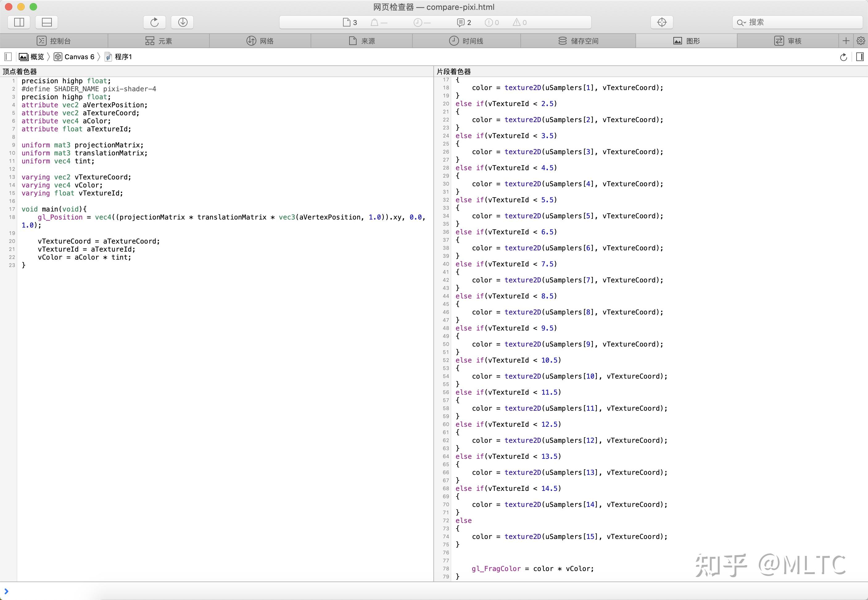Click the refresh icon in breadcrumb bar
This screenshot has width=868, height=600.
coord(844,57)
